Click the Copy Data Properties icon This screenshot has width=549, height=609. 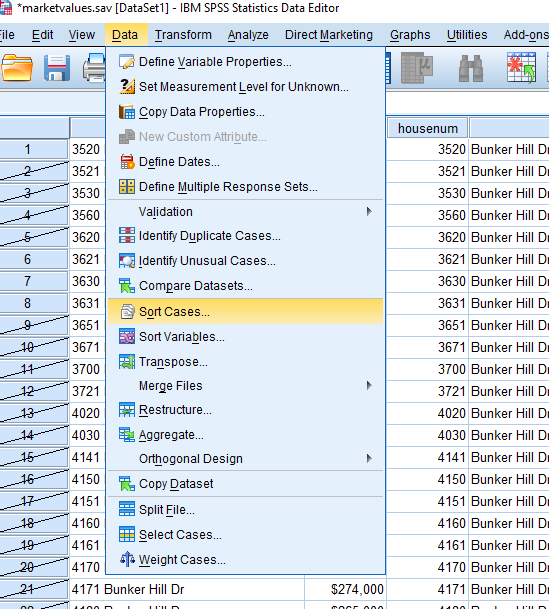pos(127,112)
